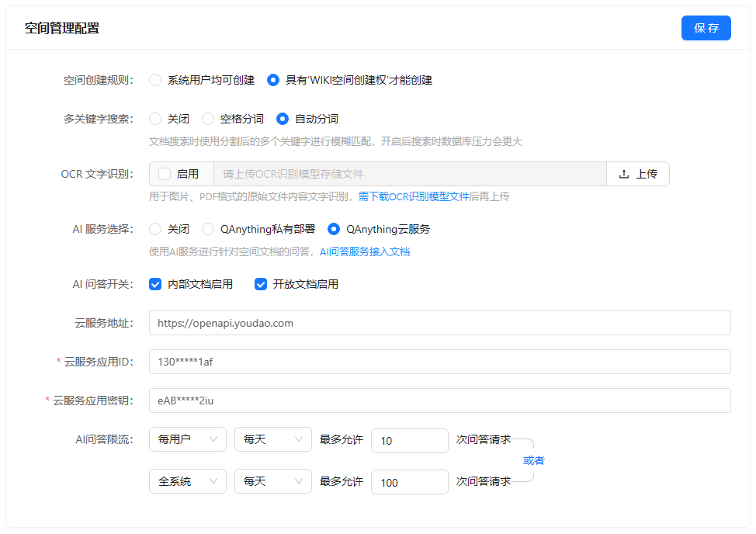Click the per-user limit field showing 10
This screenshot has height=534, width=756.
(x=409, y=440)
